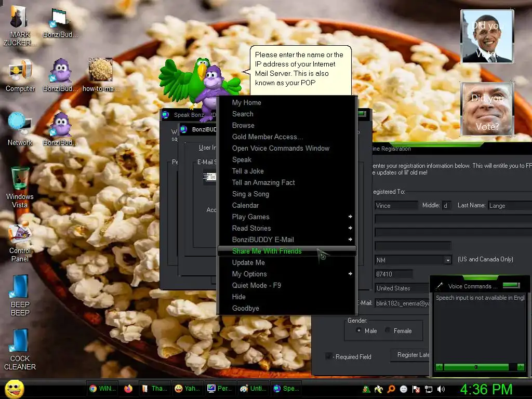
Task: Open the BEEP BEEP desktop shortcut
Action: pos(20,296)
